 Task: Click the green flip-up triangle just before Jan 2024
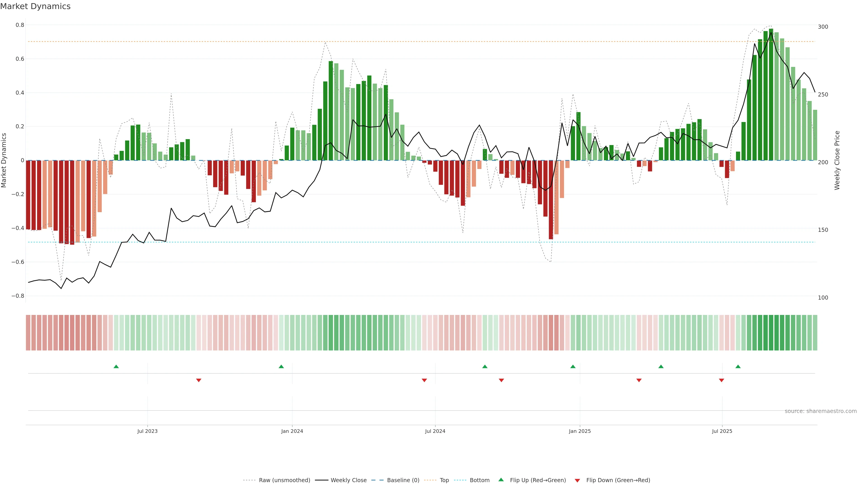point(281,366)
